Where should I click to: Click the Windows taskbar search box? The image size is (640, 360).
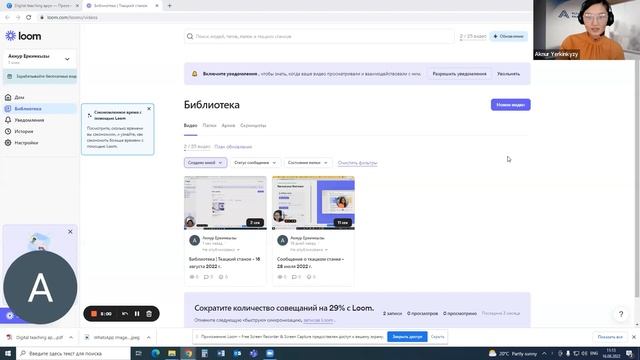(x=73, y=353)
